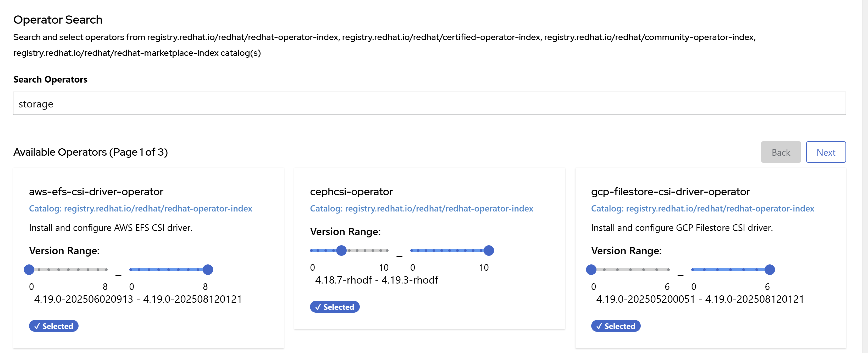Click the right end of cephcsi minimum slider track

387,251
